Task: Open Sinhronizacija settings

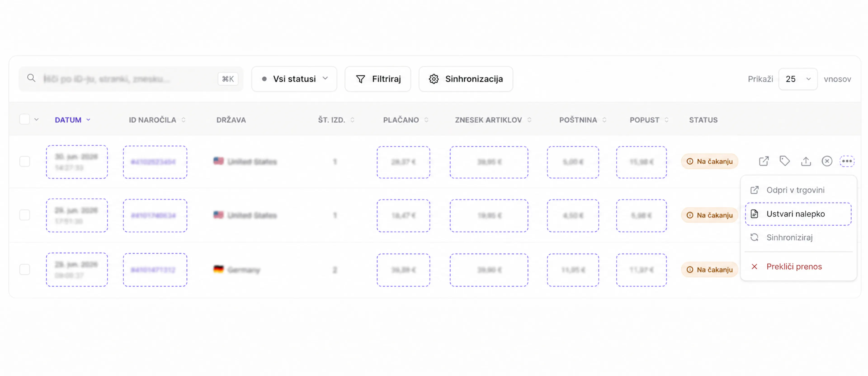Action: pos(466,79)
